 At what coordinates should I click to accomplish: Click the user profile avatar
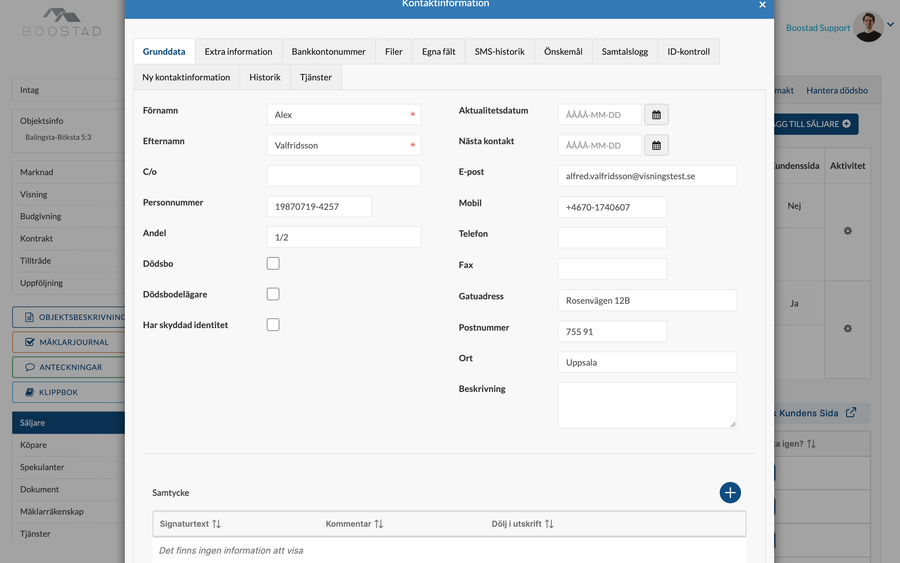click(868, 26)
